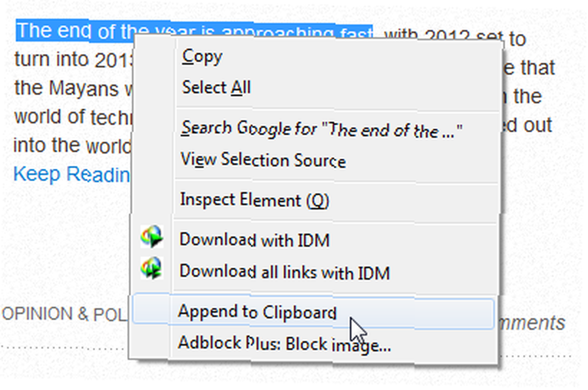This screenshot has width=588, height=390.
Task: Click the text line starting world of tech
Action: [x=73, y=117]
